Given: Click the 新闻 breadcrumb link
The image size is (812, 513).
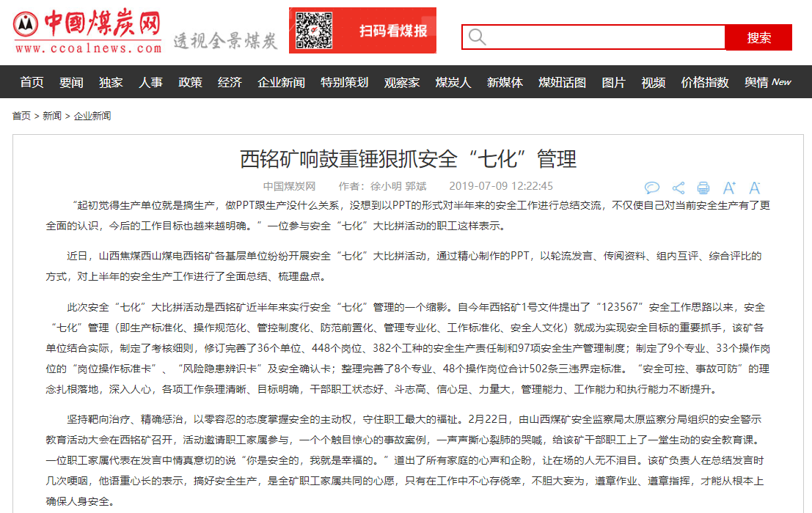Looking at the screenshot, I should 52,116.
